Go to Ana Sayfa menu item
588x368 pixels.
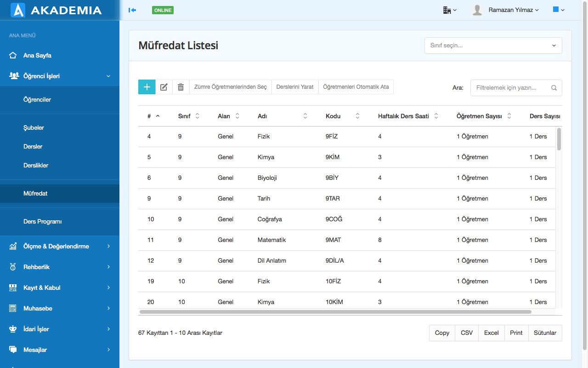(x=37, y=55)
